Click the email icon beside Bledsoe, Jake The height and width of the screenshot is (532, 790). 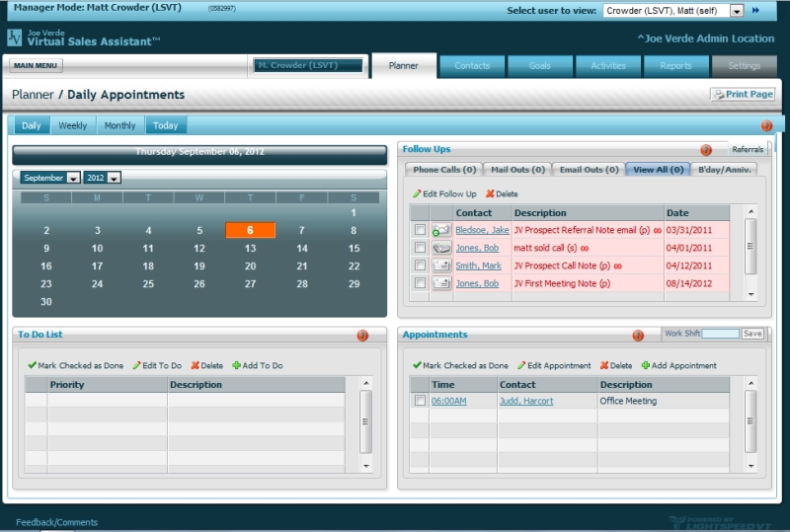441,230
